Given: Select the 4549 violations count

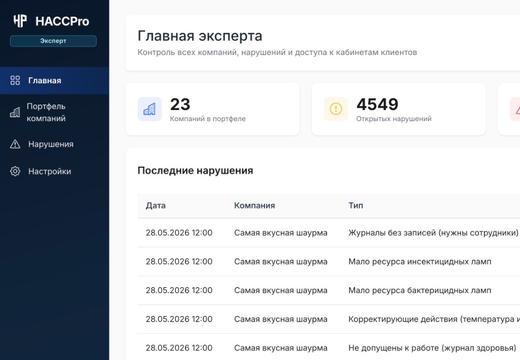Looking at the screenshot, I should (377, 104).
